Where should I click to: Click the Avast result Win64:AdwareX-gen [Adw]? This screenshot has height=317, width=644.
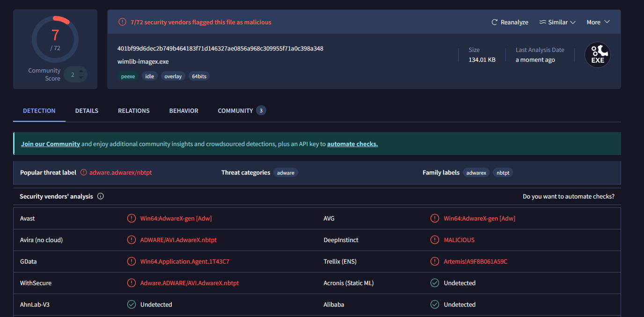click(176, 218)
